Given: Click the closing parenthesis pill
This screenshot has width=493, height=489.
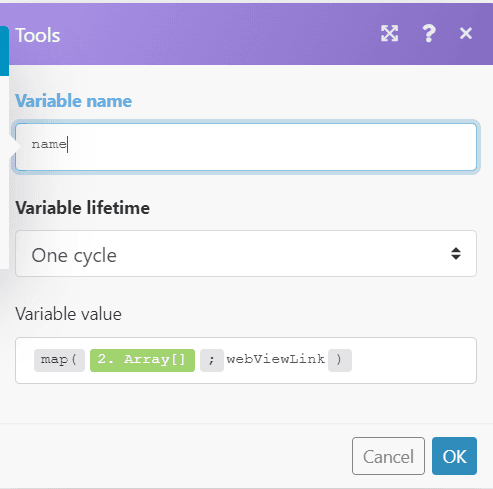Looking at the screenshot, I should pyautogui.click(x=340, y=360).
